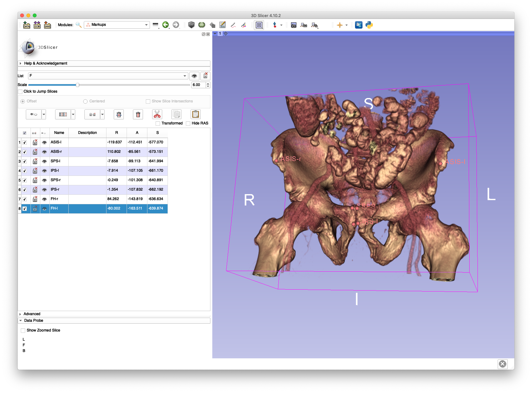Open crosshair options dropdown arrow

tap(346, 25)
